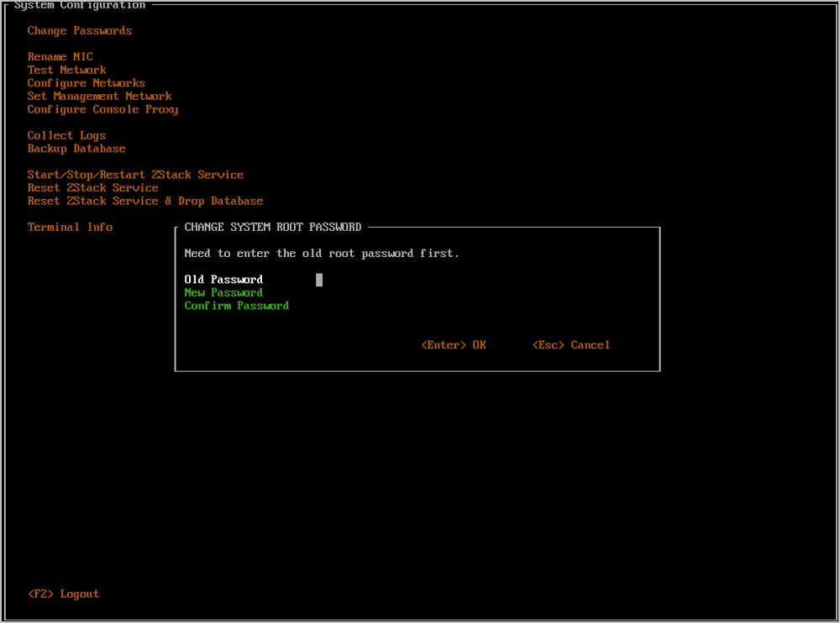Click Collect Logs in the menu
This screenshot has width=840, height=623.
(x=66, y=136)
